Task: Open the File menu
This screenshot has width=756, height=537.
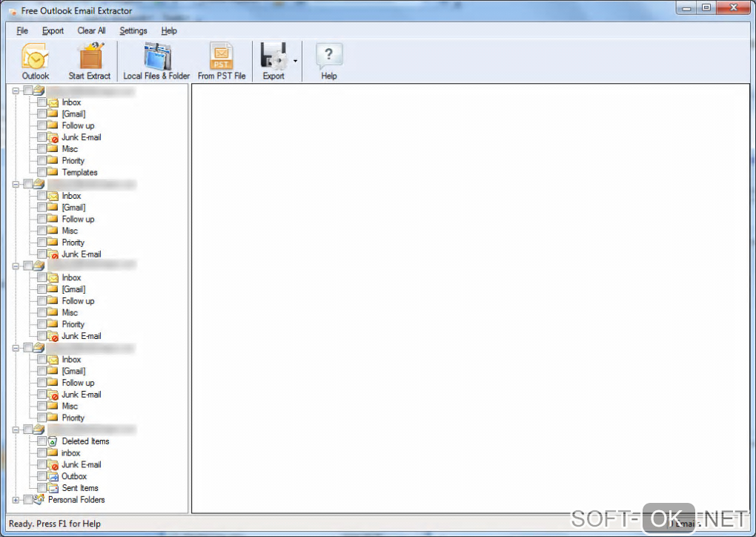Action: [x=22, y=30]
